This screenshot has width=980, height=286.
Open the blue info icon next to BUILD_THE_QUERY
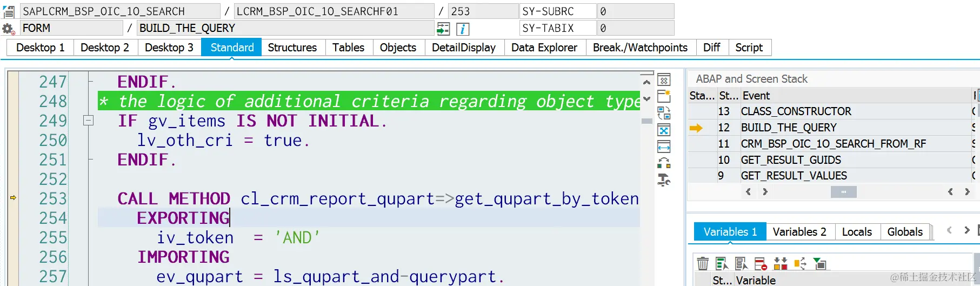(x=463, y=29)
